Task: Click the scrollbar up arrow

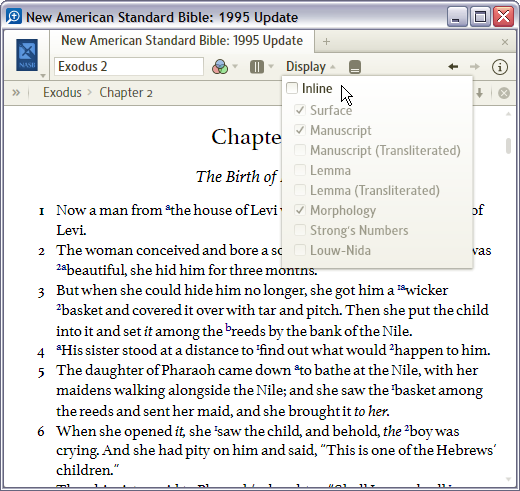Action: [508, 114]
